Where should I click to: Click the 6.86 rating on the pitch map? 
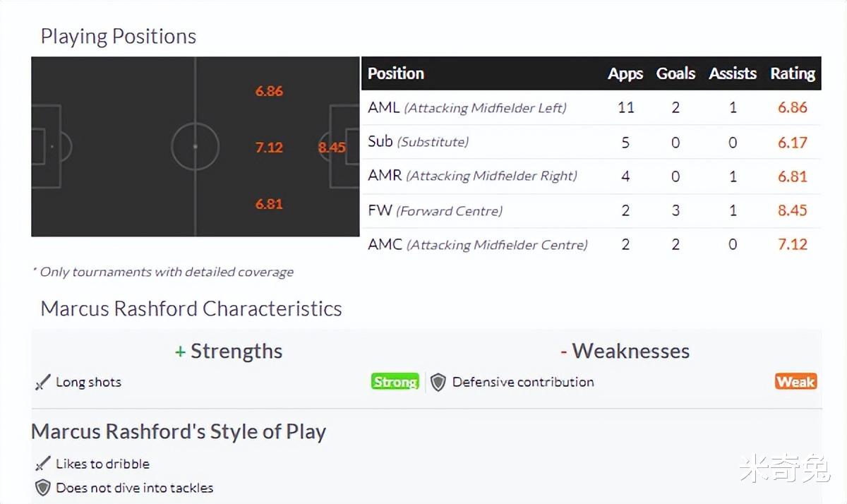click(x=269, y=91)
